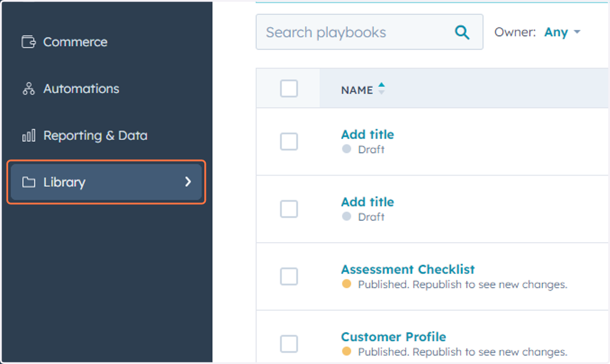Open the Owner Any dropdown
Image resolution: width=610 pixels, height=364 pixels.
click(562, 32)
